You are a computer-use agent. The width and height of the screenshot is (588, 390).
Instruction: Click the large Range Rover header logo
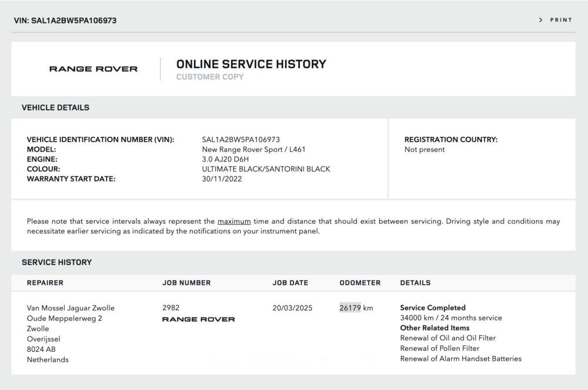[93, 69]
